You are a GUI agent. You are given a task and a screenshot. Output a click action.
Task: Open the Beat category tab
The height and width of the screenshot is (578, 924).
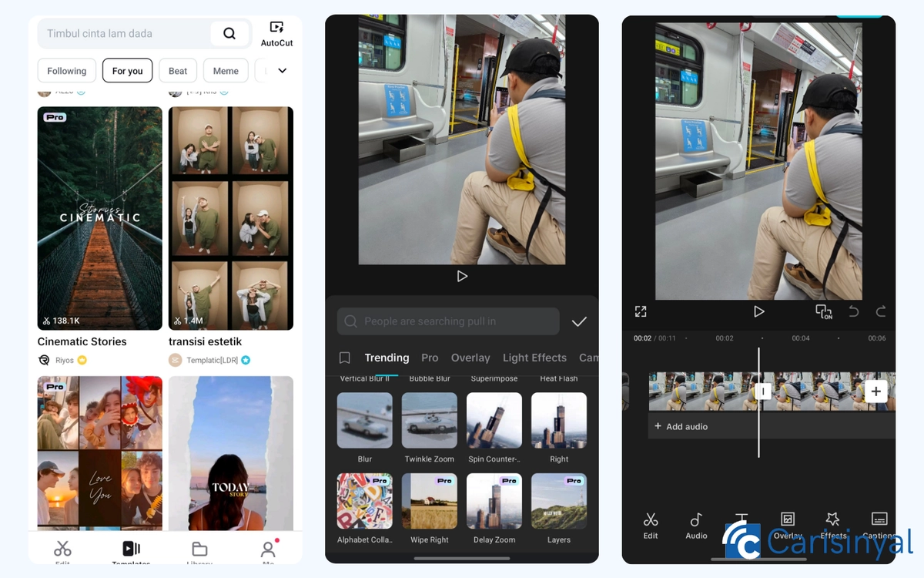coord(178,71)
